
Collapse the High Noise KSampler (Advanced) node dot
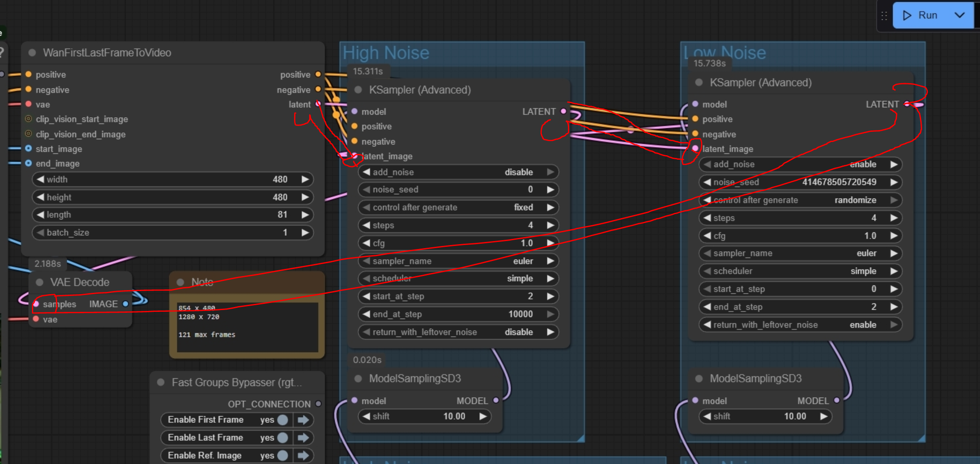(x=358, y=90)
